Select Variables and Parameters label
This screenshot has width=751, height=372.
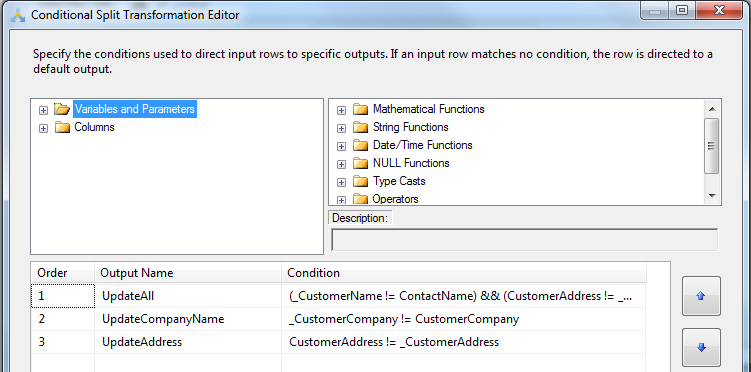click(x=135, y=109)
